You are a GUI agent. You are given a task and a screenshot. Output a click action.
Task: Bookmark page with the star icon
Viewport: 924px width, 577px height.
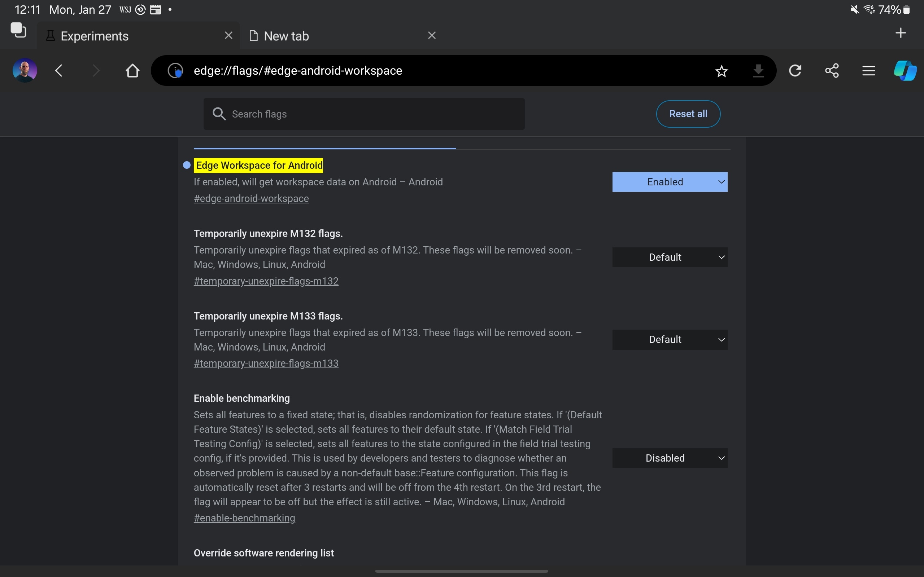[721, 71]
